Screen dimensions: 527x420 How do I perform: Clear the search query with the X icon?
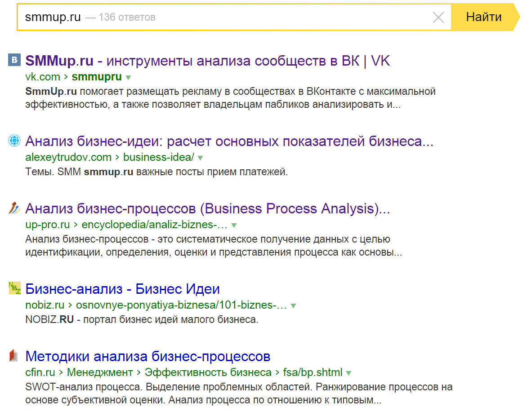438,17
